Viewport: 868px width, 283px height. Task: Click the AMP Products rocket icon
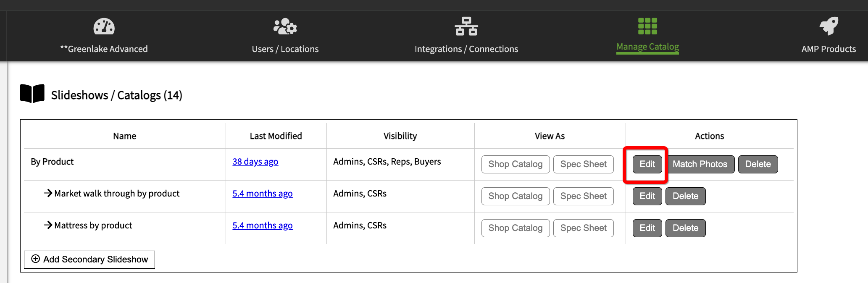[x=829, y=26]
